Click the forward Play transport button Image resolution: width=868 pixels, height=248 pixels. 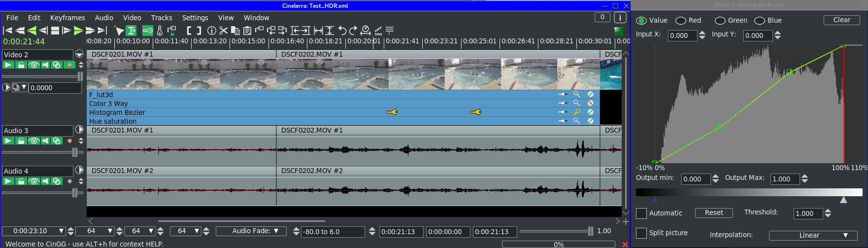tap(78, 31)
